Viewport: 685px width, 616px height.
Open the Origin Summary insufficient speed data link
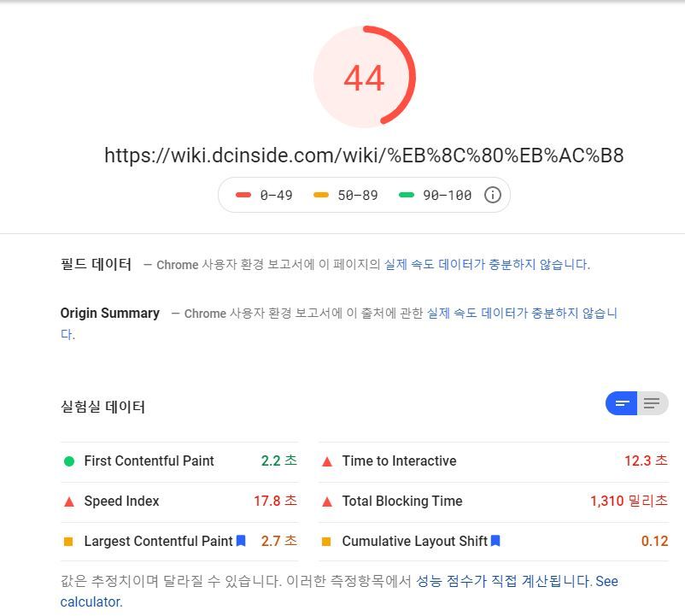tap(521, 314)
